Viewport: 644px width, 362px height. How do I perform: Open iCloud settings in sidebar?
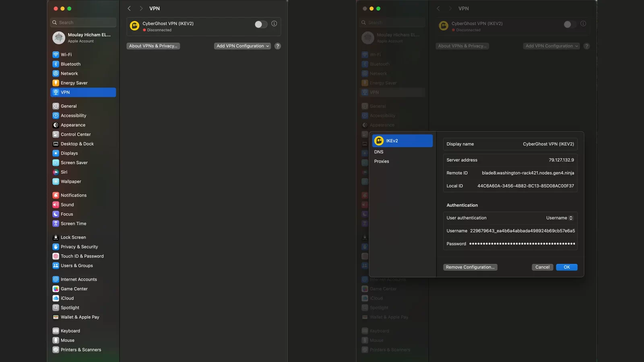click(x=83, y=298)
